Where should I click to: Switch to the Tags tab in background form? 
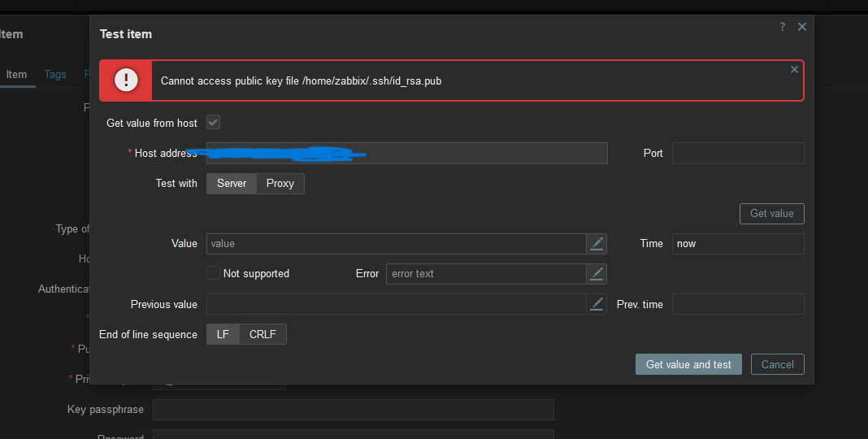(x=55, y=75)
